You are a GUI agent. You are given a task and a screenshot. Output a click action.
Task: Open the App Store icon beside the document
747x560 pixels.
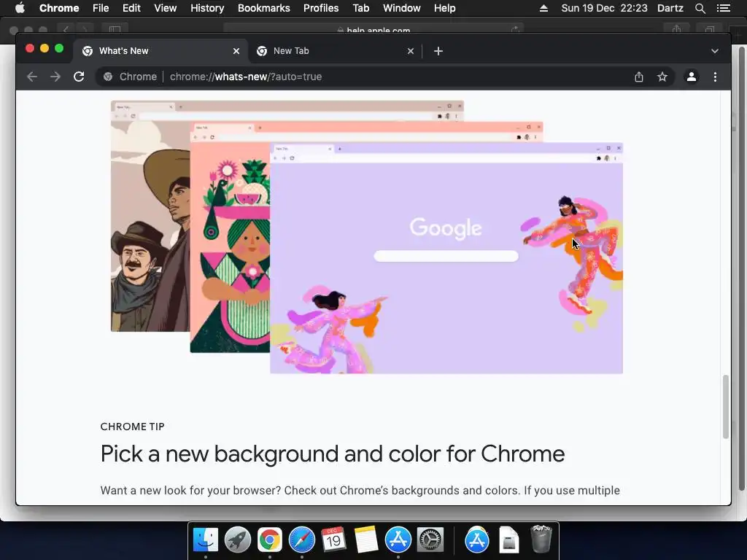coord(477,540)
